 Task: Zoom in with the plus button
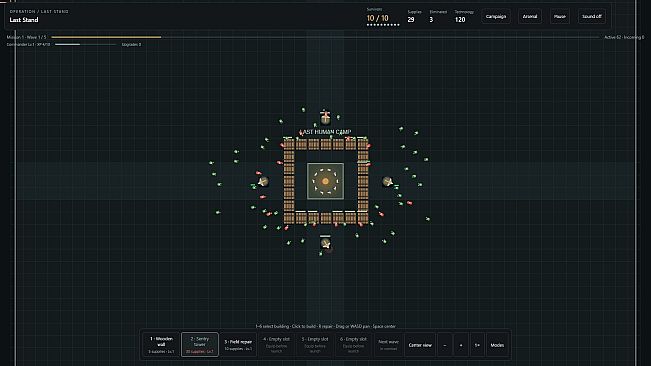coord(461,345)
